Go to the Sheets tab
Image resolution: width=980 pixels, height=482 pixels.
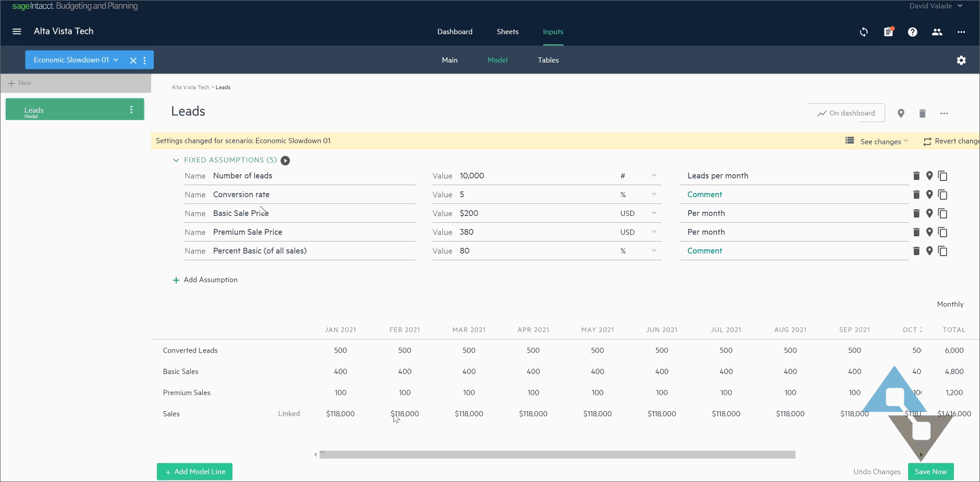click(x=507, y=32)
